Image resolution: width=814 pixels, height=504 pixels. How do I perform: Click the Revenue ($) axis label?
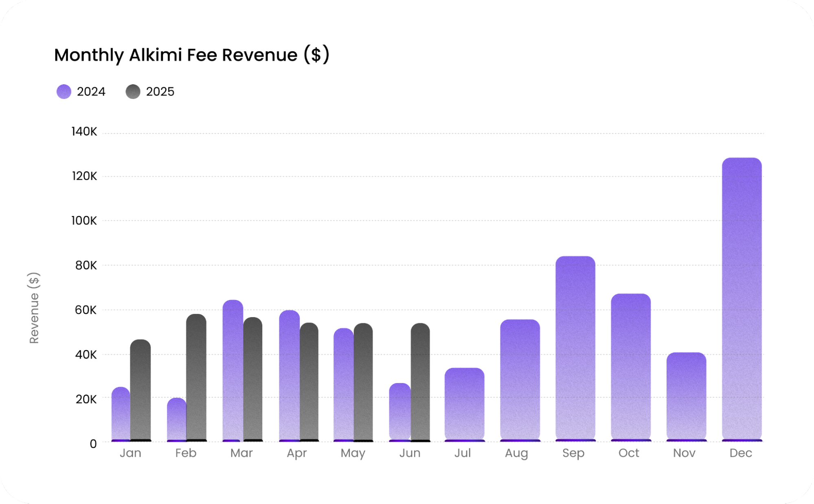tap(34, 308)
